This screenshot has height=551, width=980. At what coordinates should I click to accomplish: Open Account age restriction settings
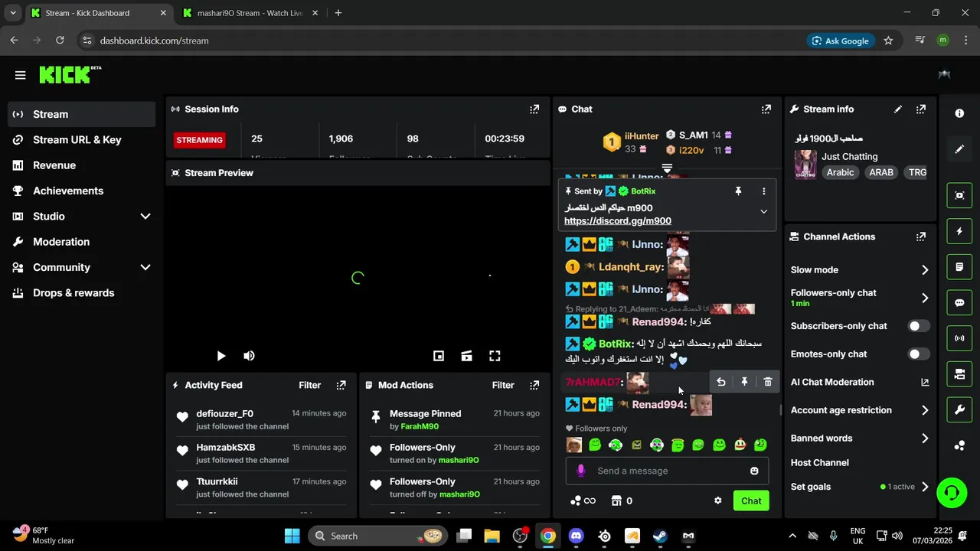click(x=925, y=410)
